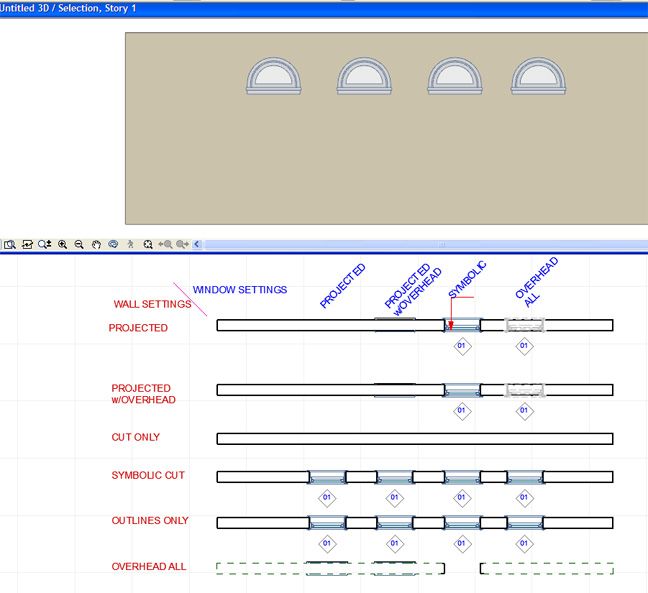Screen dimensions: 648x593
Task: Select the third arched window in 3D view
Action: click(x=455, y=76)
